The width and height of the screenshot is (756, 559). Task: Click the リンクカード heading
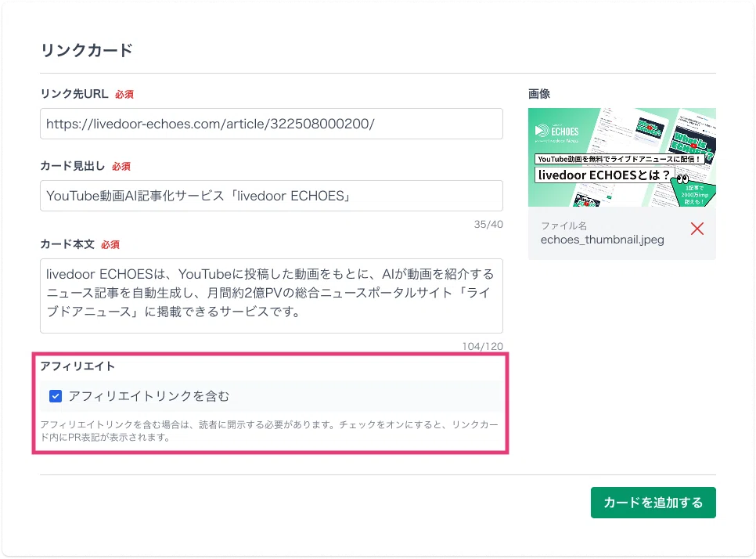[x=87, y=50]
